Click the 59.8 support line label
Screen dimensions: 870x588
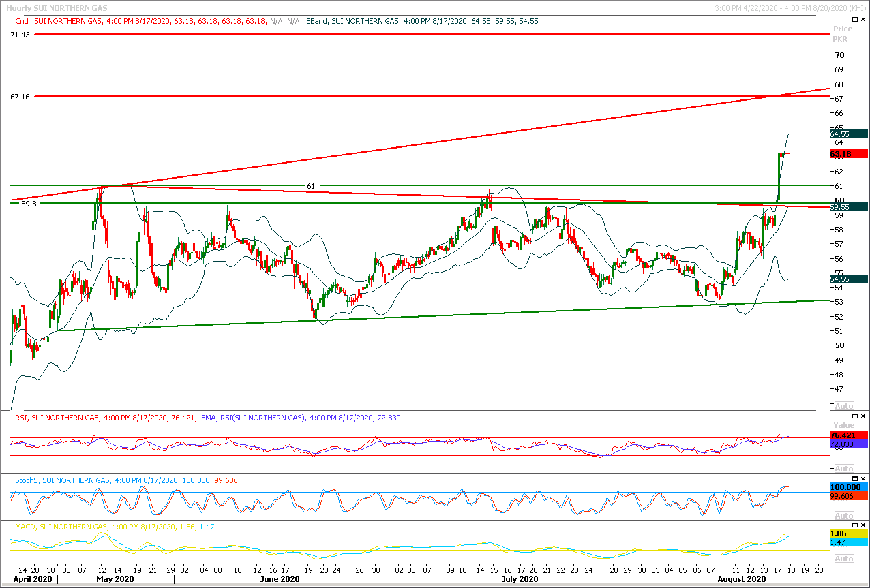click(x=29, y=203)
